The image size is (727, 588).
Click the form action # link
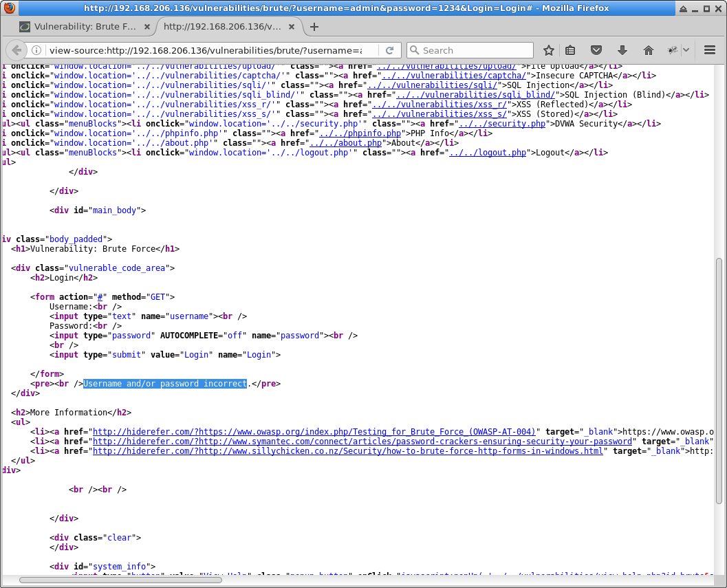(100, 297)
